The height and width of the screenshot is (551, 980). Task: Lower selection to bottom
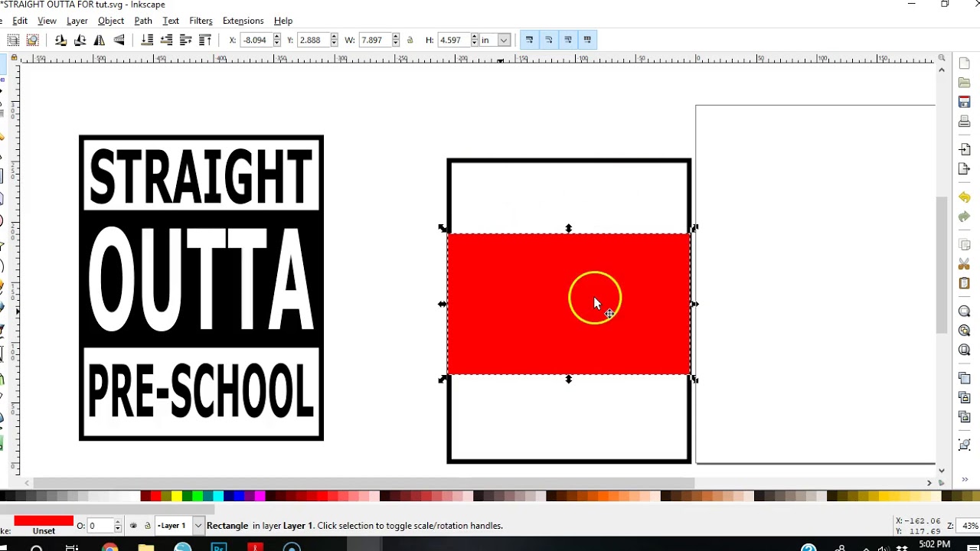[x=147, y=40]
